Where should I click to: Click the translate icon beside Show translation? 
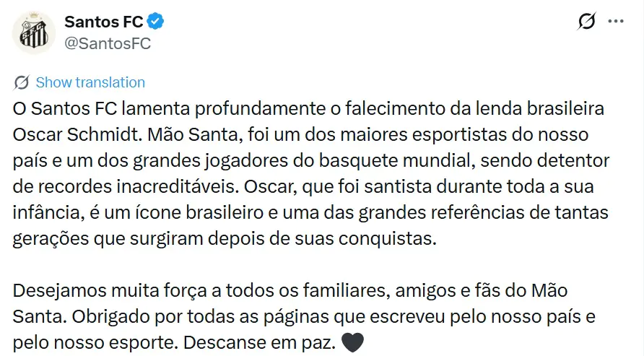[22, 82]
